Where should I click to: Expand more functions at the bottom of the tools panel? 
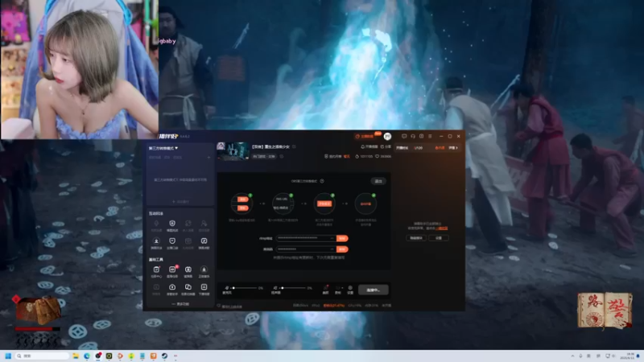pos(180,304)
